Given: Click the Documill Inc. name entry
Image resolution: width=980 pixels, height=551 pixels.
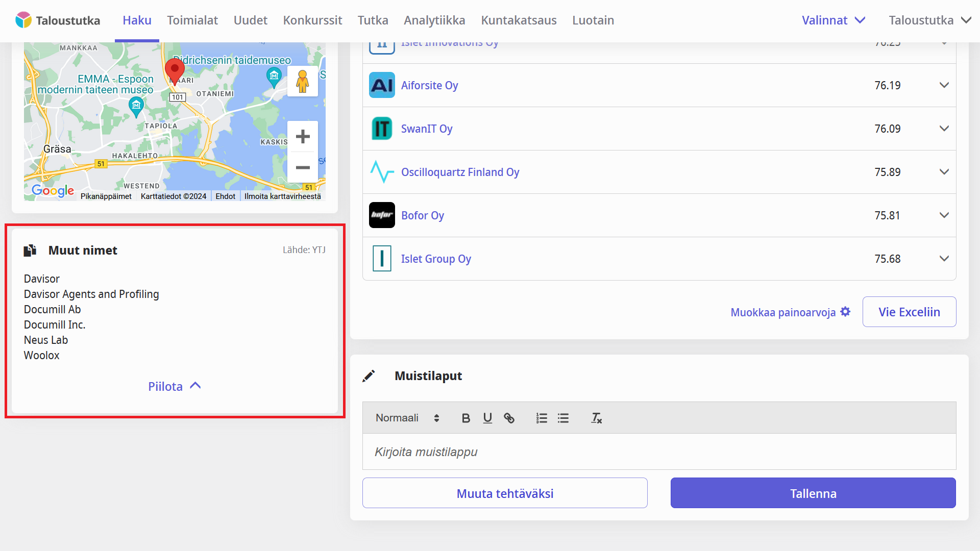Looking at the screenshot, I should coord(55,325).
